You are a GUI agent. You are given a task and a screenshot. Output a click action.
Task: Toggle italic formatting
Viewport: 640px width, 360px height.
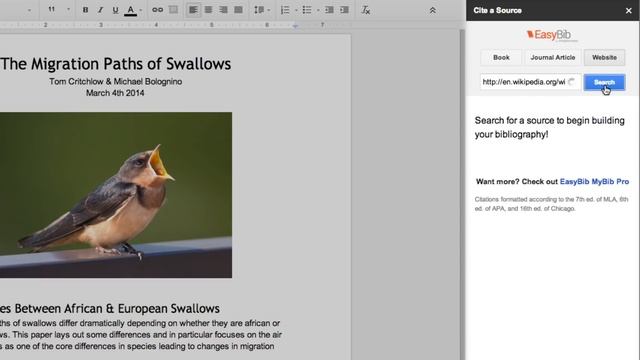pyautogui.click(x=100, y=10)
